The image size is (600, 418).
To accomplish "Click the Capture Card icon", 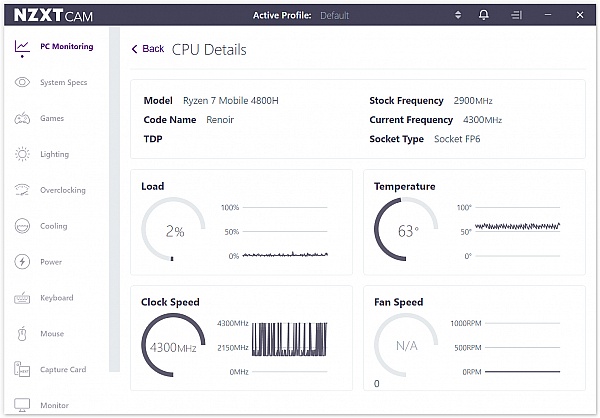I will (x=22, y=369).
